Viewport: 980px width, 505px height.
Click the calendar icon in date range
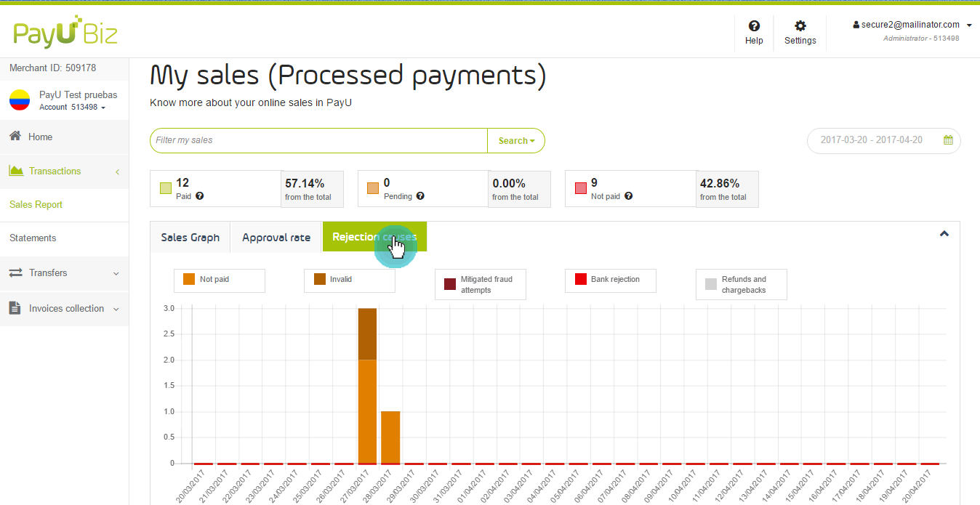click(x=948, y=140)
